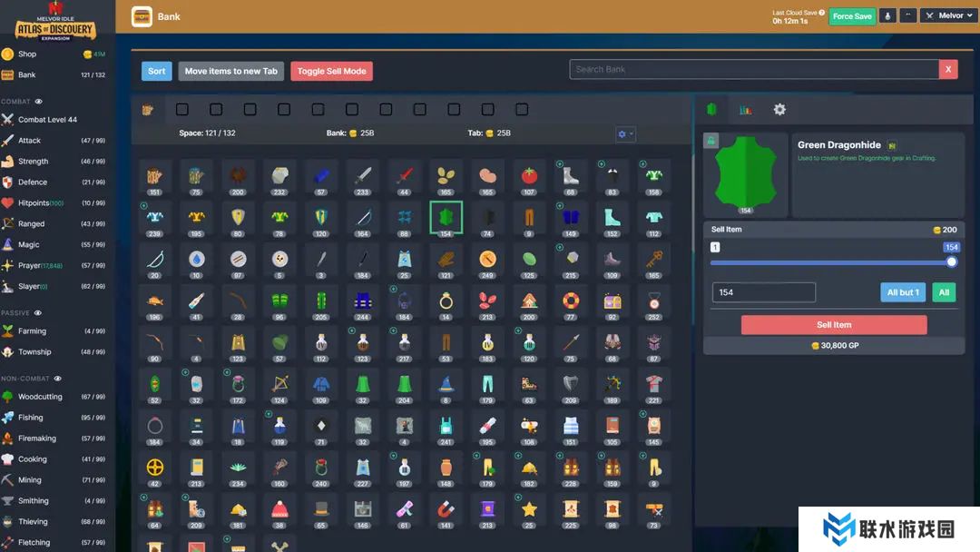This screenshot has height=552, width=980.
Task: Select the magnet item in bank
Action: (x=446, y=509)
